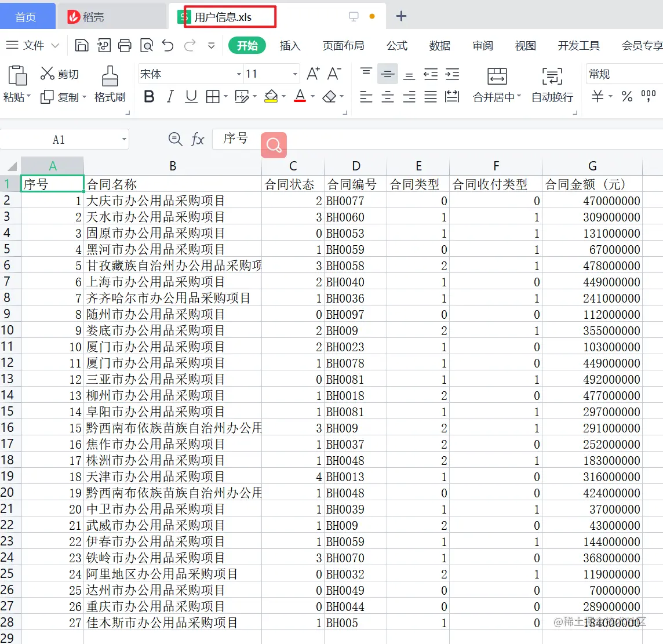Undo the last action

(168, 45)
